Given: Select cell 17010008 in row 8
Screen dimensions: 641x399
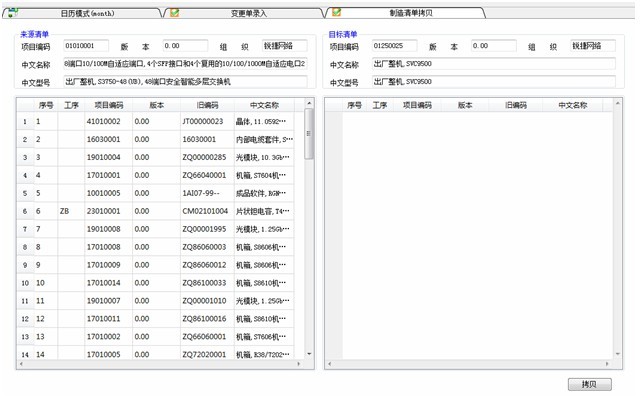Looking at the screenshot, I should point(108,247).
